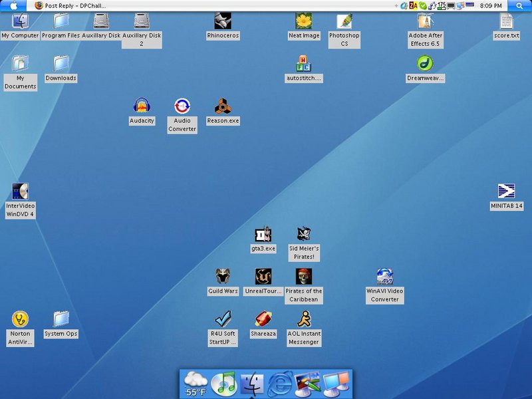Image resolution: width=532 pixels, height=399 pixels.
Task: Click the music notes tray icon
Action: pyautogui.click(x=432, y=5)
